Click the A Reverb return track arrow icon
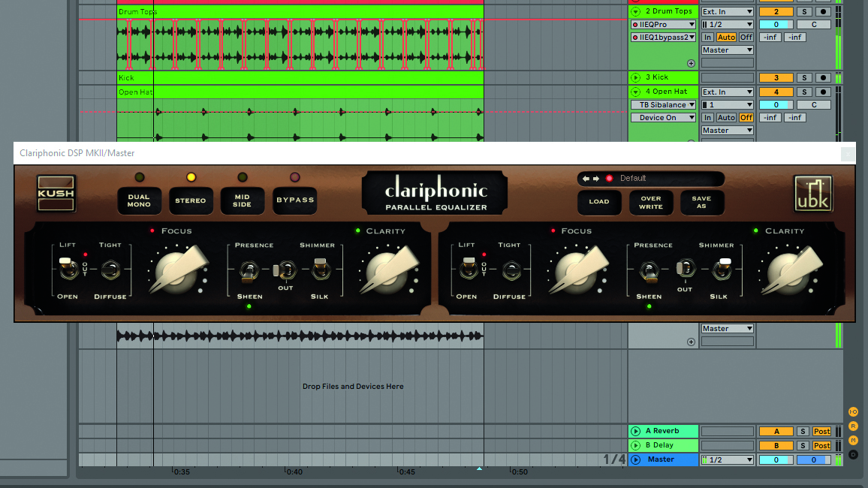 (635, 431)
